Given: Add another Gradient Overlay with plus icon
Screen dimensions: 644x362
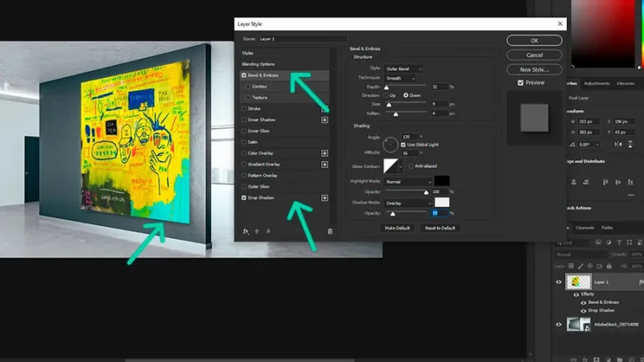Looking at the screenshot, I should click(x=324, y=164).
